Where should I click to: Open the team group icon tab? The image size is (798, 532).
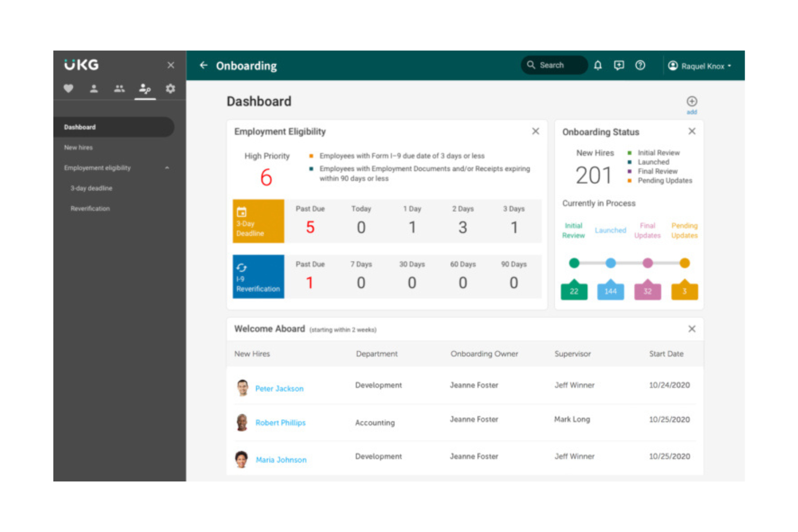click(119, 88)
